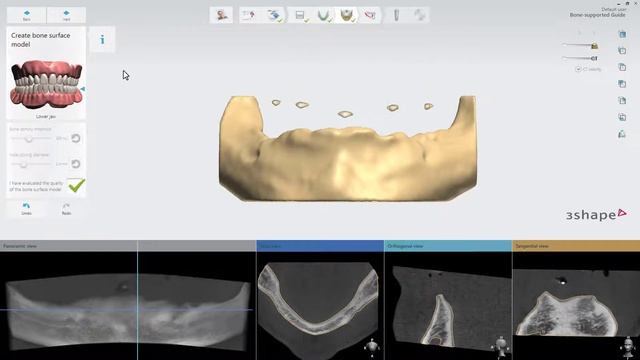
Task: Open the patient step icon in workflow bar
Action: [221, 15]
